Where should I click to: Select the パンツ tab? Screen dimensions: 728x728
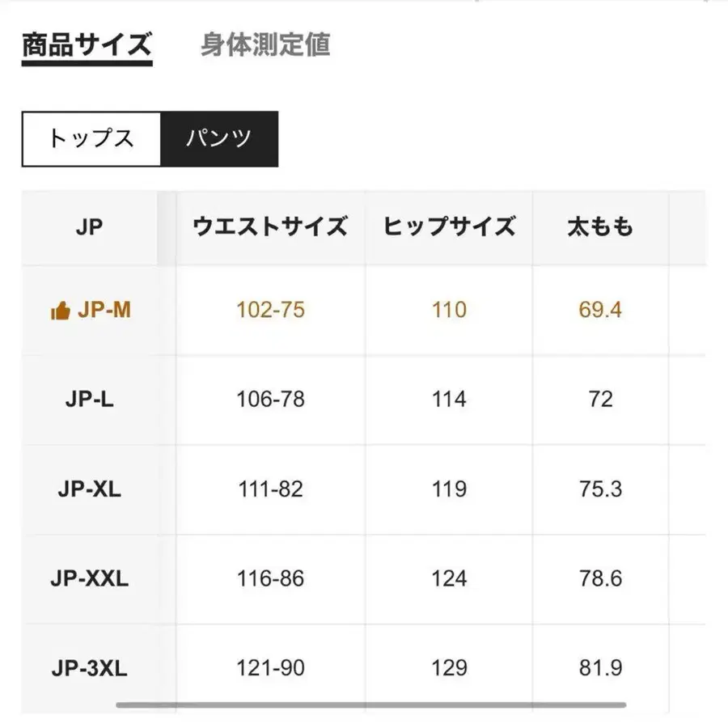[x=220, y=138]
